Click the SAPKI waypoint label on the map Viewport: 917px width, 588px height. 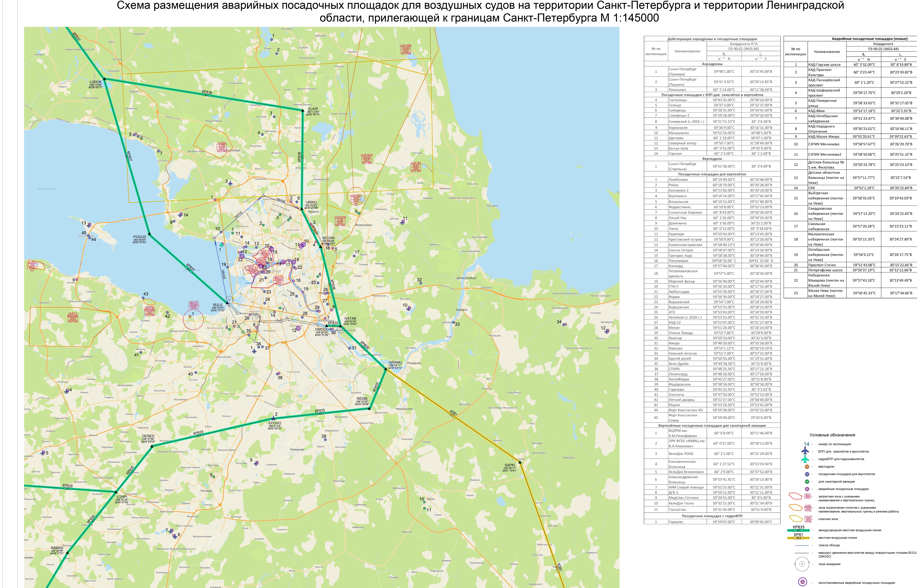tap(510, 465)
